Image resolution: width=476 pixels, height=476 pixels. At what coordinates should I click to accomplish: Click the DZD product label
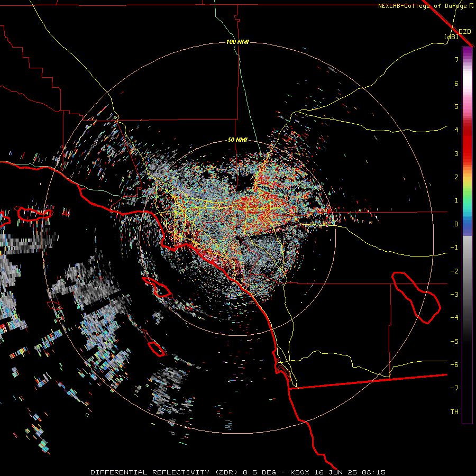pyautogui.click(x=465, y=32)
